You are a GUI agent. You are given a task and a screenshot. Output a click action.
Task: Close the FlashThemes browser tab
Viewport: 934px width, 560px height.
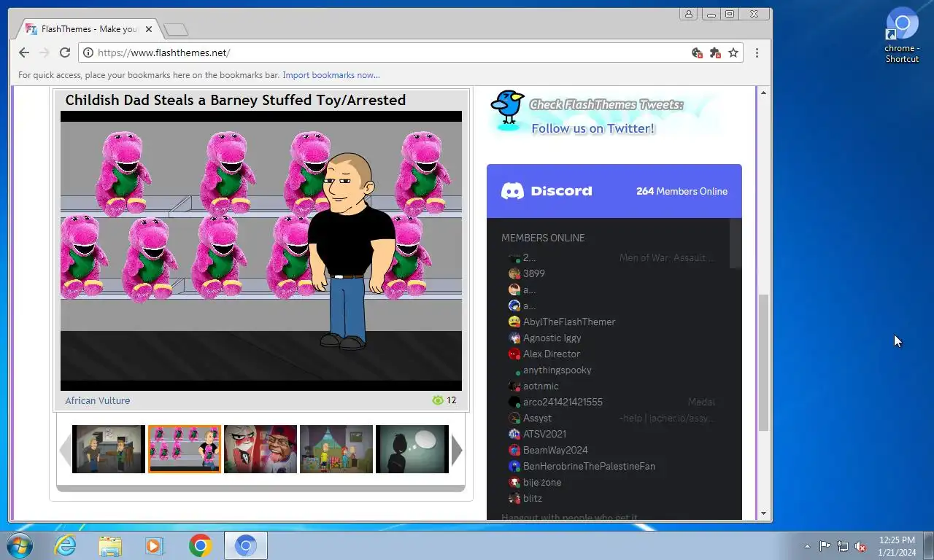(x=148, y=29)
